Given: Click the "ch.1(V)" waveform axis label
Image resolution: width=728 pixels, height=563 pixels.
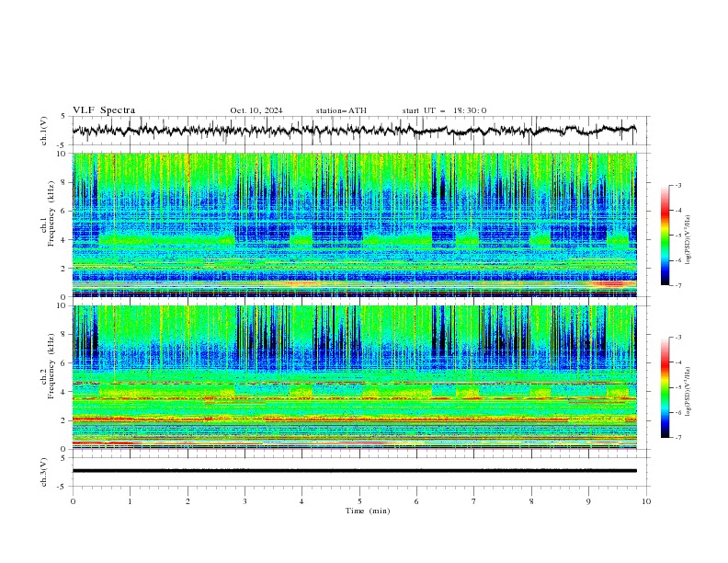Looking at the screenshot, I should click(44, 131).
